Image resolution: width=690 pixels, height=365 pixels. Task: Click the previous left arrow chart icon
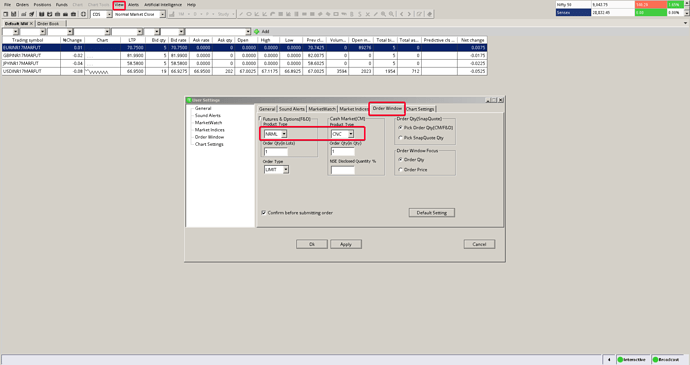402,14
